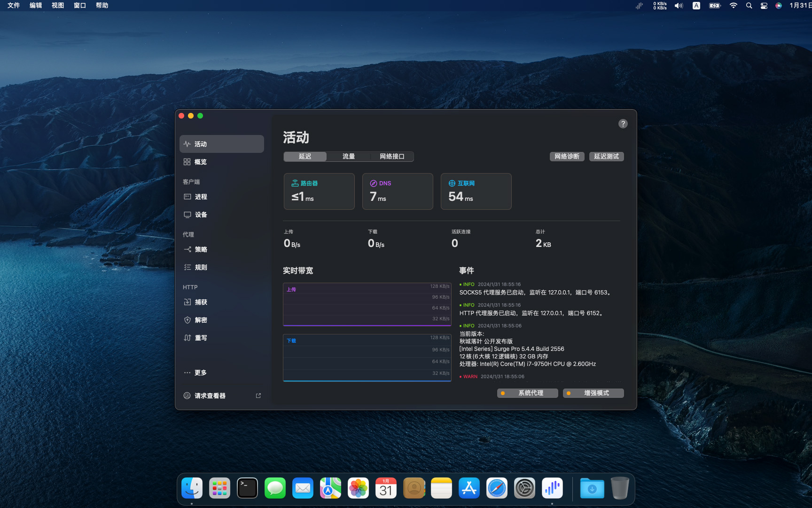The height and width of the screenshot is (508, 812).
Task: Toggle the 增强模式 enhanced mode
Action: pyautogui.click(x=593, y=393)
